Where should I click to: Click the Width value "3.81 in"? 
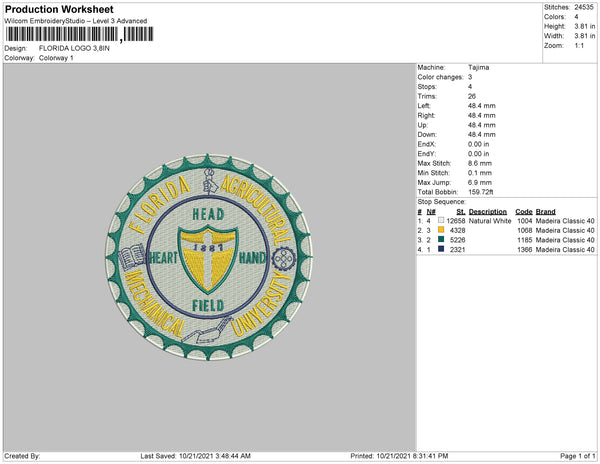pos(584,36)
